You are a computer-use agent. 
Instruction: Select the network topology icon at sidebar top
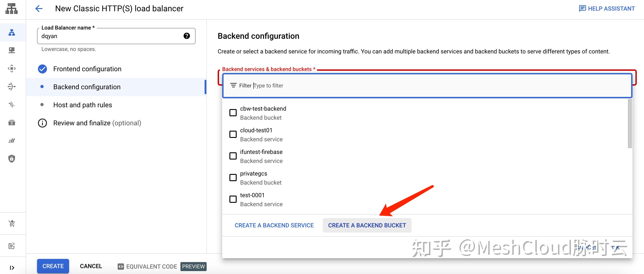pyautogui.click(x=12, y=9)
